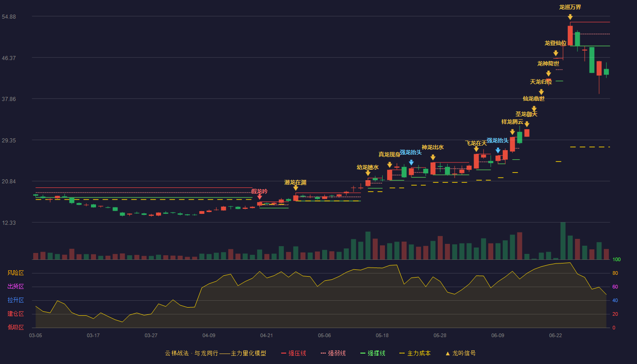Click the 12.33 price axis label
Viewport: 637px width, 364px height.
[x=9, y=223]
